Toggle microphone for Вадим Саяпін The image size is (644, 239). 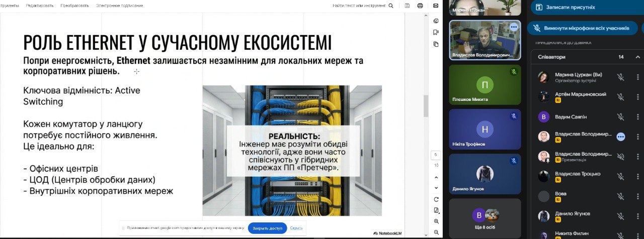click(x=621, y=117)
